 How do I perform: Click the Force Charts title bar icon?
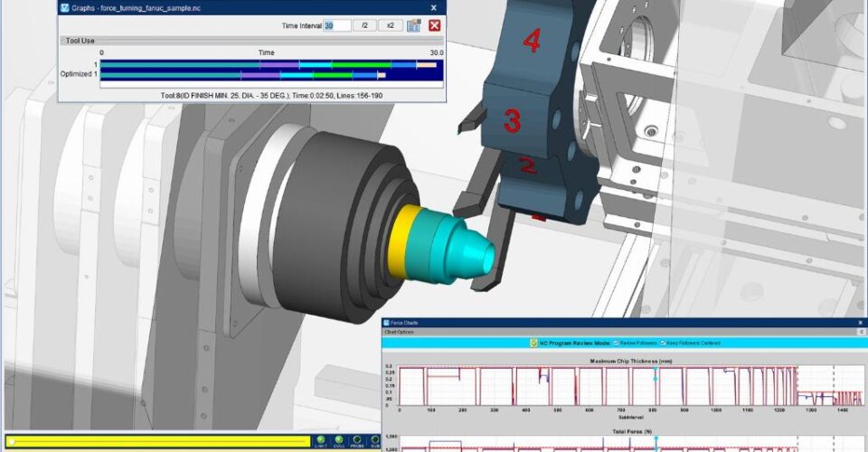click(x=386, y=323)
